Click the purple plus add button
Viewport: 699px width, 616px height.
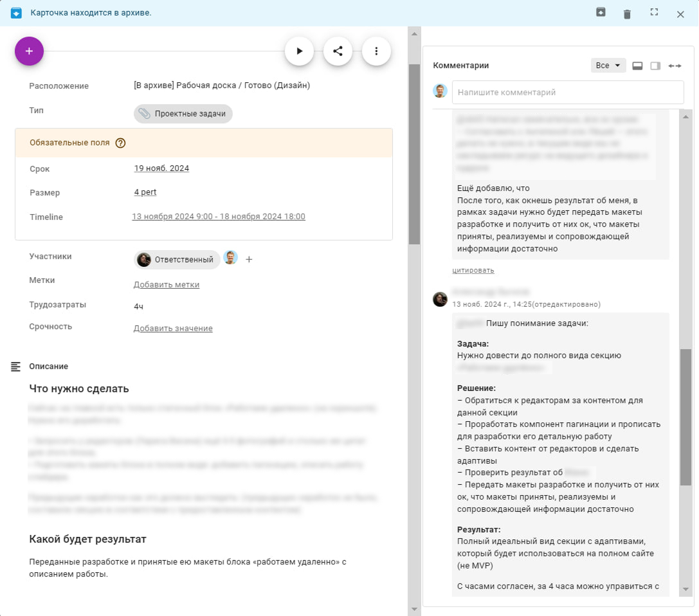pos(29,51)
